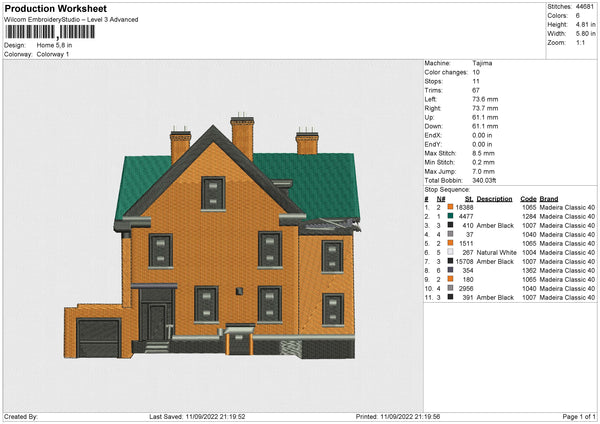Click stitch count '15708' in row 7
The width and height of the screenshot is (600, 424).
pyautogui.click(x=465, y=261)
